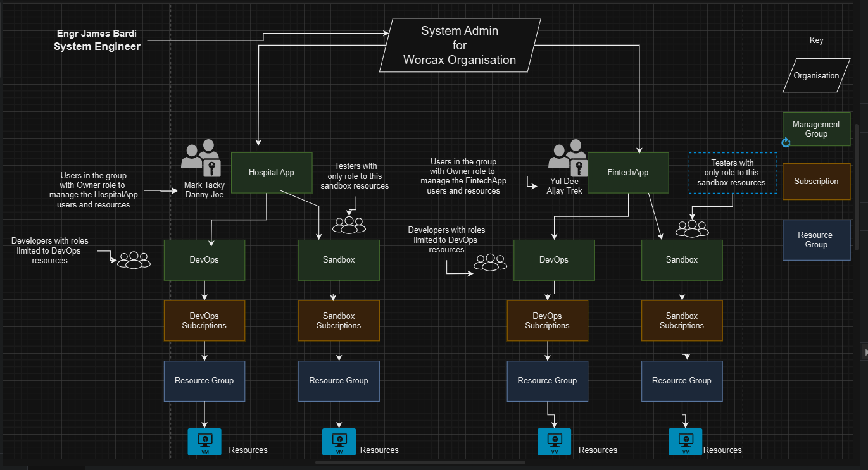Select Testers note above Hospital Sandbox
The height and width of the screenshot is (470, 868).
[x=355, y=176]
